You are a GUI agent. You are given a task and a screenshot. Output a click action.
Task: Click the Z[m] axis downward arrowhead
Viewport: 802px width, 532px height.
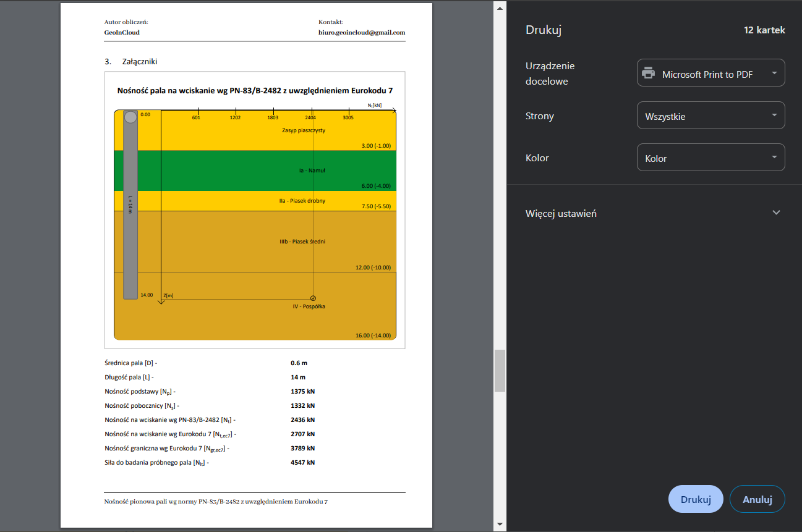pyautogui.click(x=161, y=302)
